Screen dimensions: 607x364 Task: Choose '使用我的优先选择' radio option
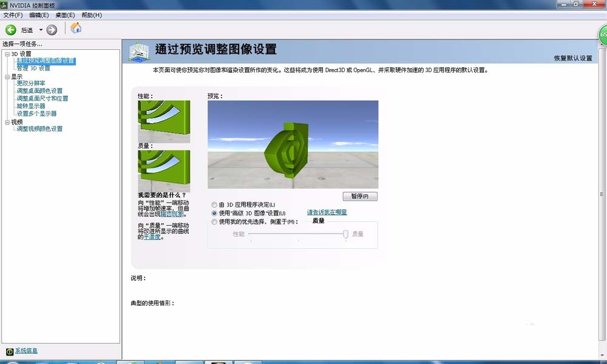pyautogui.click(x=214, y=221)
